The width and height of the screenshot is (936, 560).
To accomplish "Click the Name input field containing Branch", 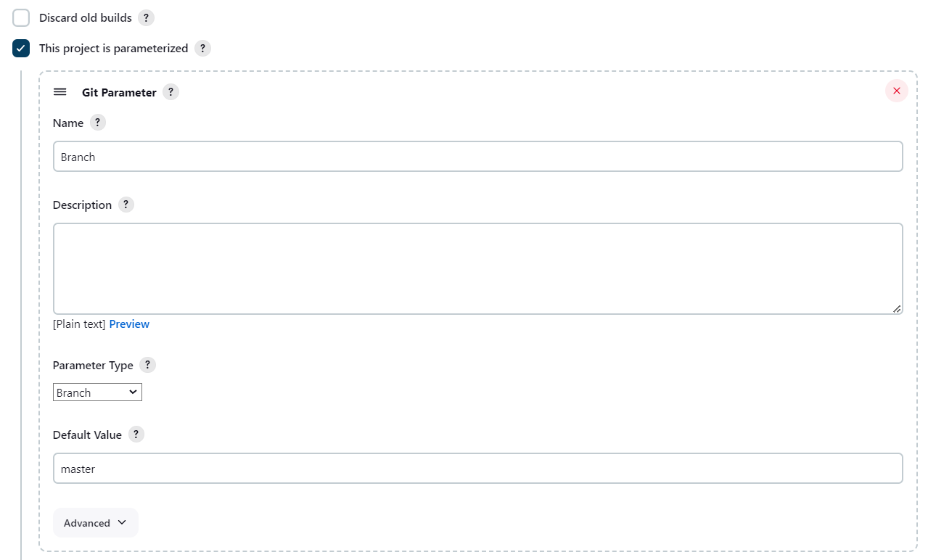I will click(x=477, y=157).
